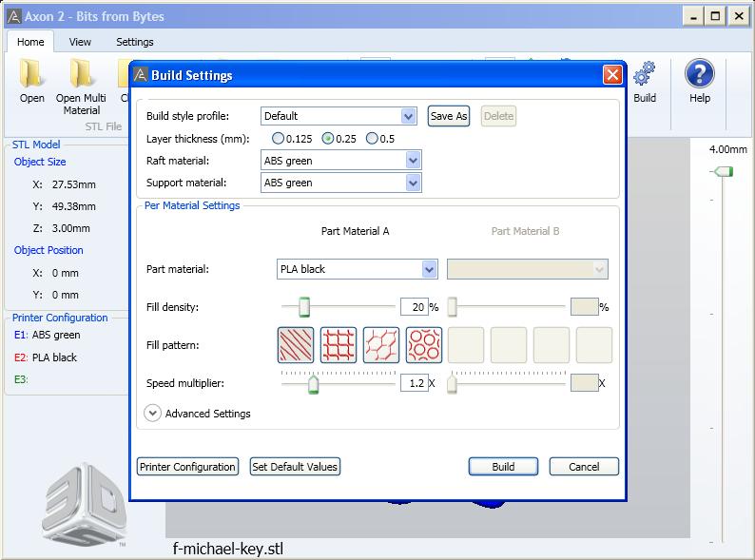755x560 pixels.
Task: Switch to the Home ribbon tab
Action: [30, 42]
